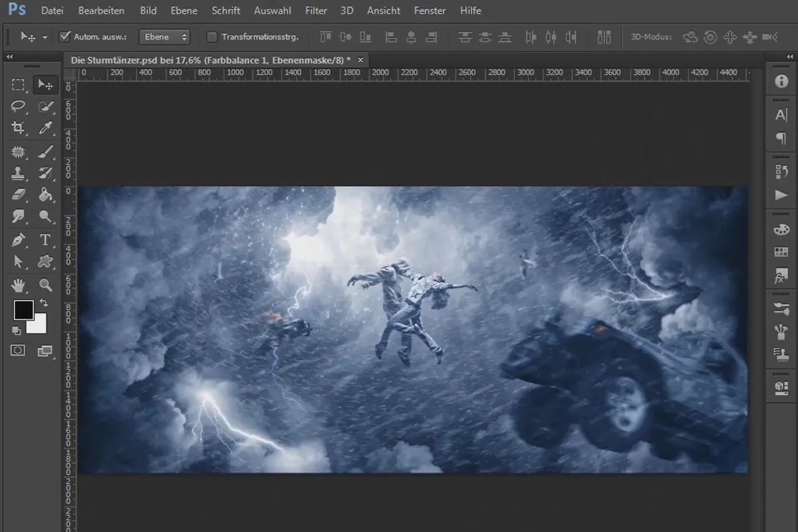Enable the Transformationsstrg. checkbox

(x=212, y=37)
